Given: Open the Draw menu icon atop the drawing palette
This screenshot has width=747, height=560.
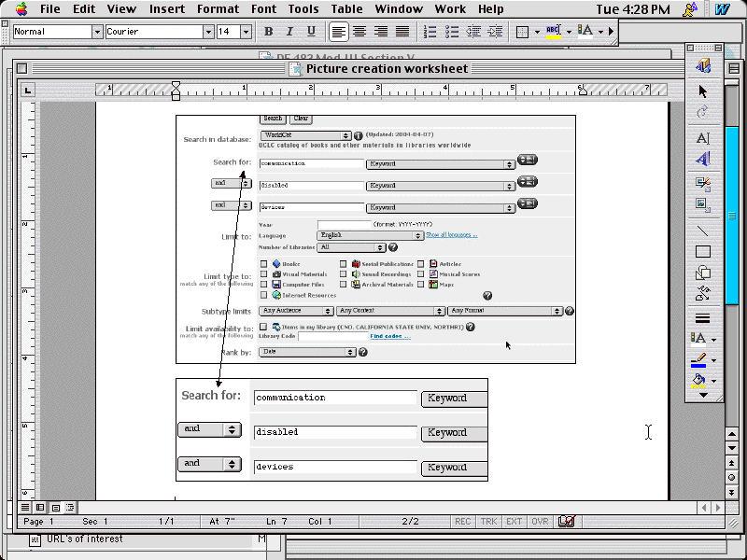Looking at the screenshot, I should click(703, 65).
